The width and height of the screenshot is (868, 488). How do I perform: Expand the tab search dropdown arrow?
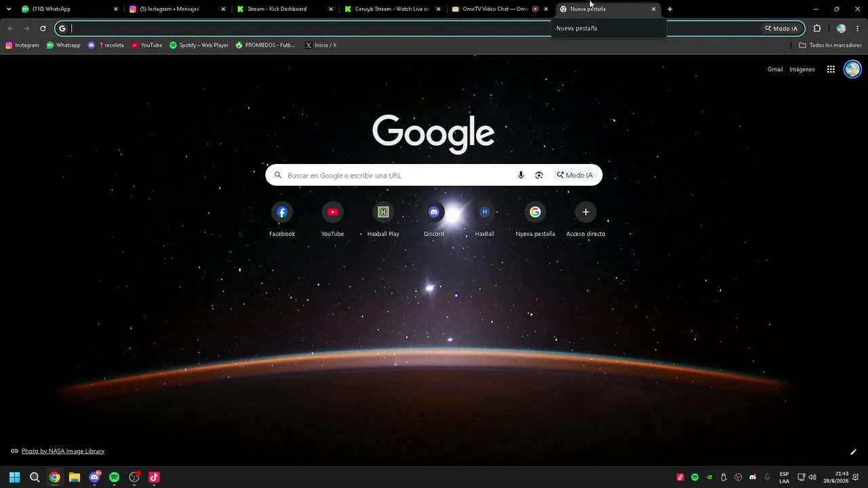tap(9, 9)
